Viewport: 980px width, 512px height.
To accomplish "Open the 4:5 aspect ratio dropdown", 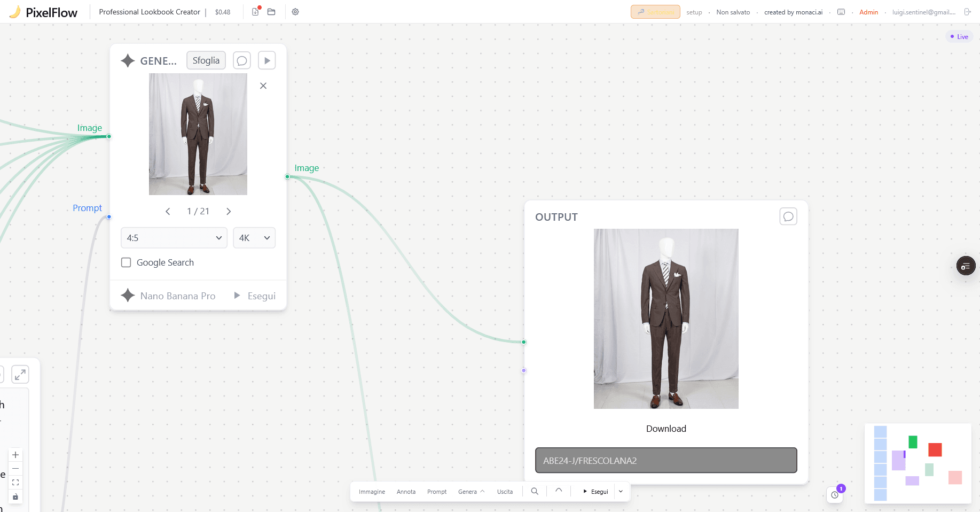I will (x=174, y=238).
